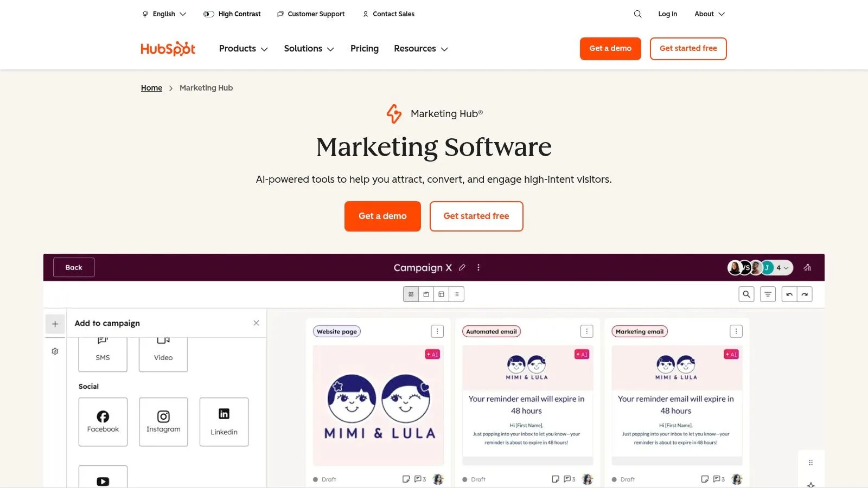Click the Back button in campaign editor
The width and height of the screenshot is (868, 488).
pyautogui.click(x=74, y=267)
